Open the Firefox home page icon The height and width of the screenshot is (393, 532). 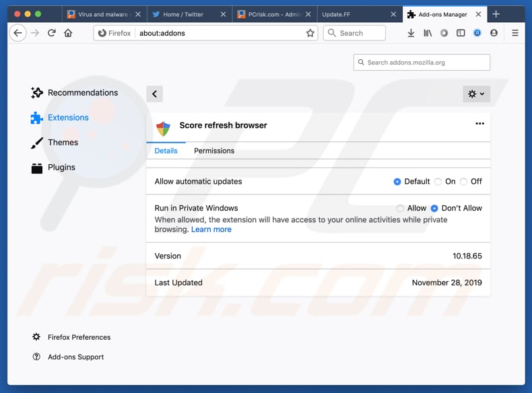[68, 33]
